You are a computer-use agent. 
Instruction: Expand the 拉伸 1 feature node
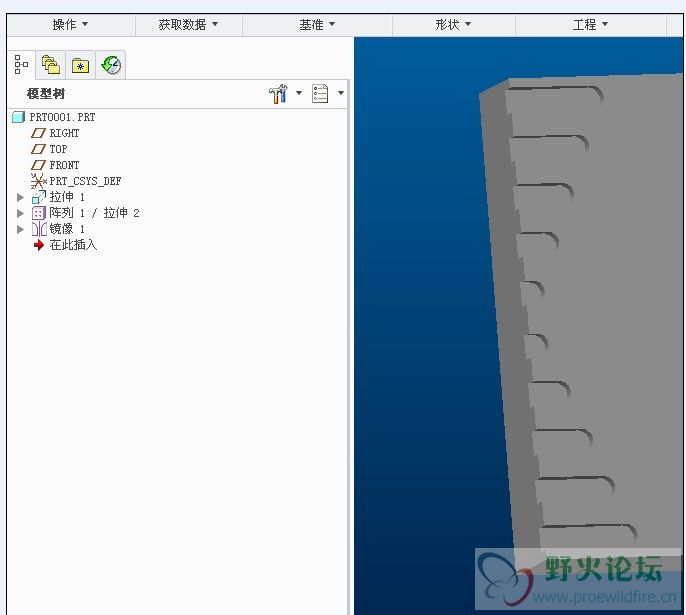(20, 197)
